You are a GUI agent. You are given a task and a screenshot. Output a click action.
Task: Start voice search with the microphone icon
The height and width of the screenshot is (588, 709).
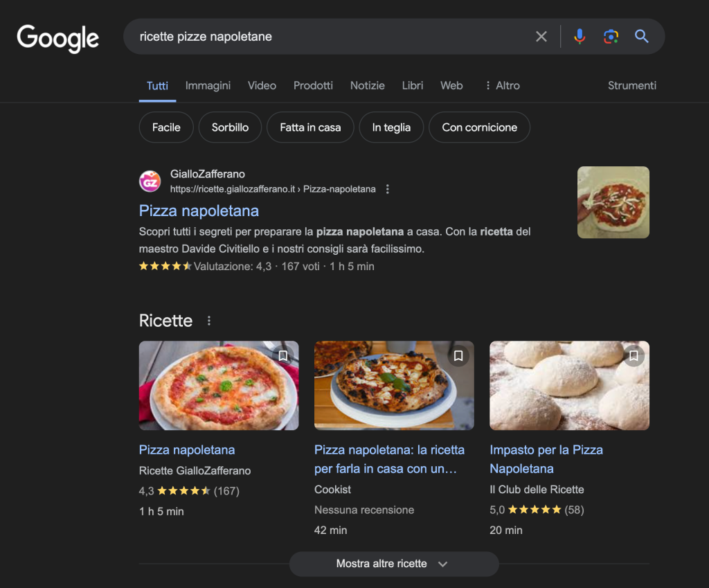(x=580, y=37)
